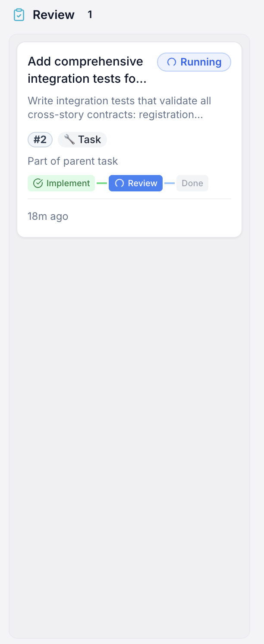Select the Done stage in pipeline
The image size is (264, 644).
[192, 183]
